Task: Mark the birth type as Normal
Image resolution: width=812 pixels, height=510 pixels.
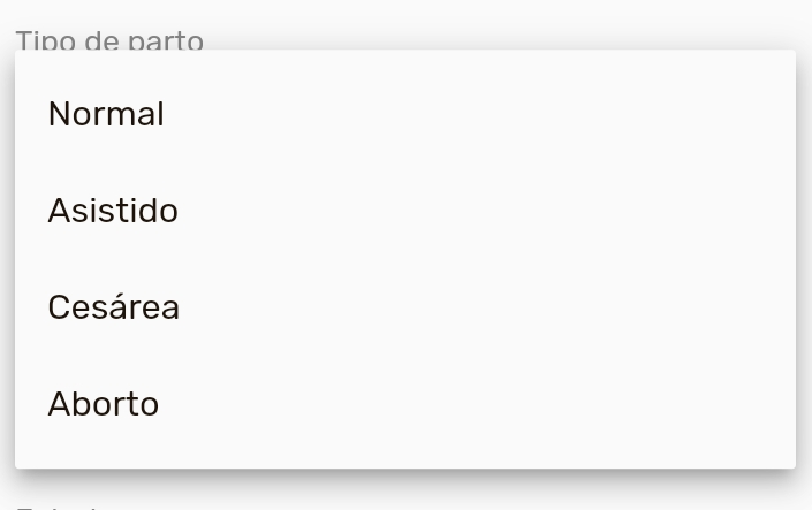Action: coord(107,113)
